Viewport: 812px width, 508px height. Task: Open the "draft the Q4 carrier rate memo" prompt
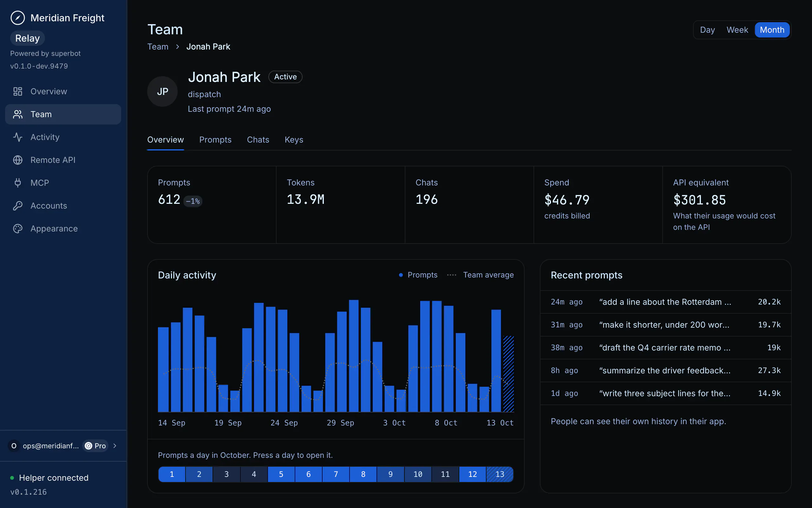pyautogui.click(x=666, y=348)
